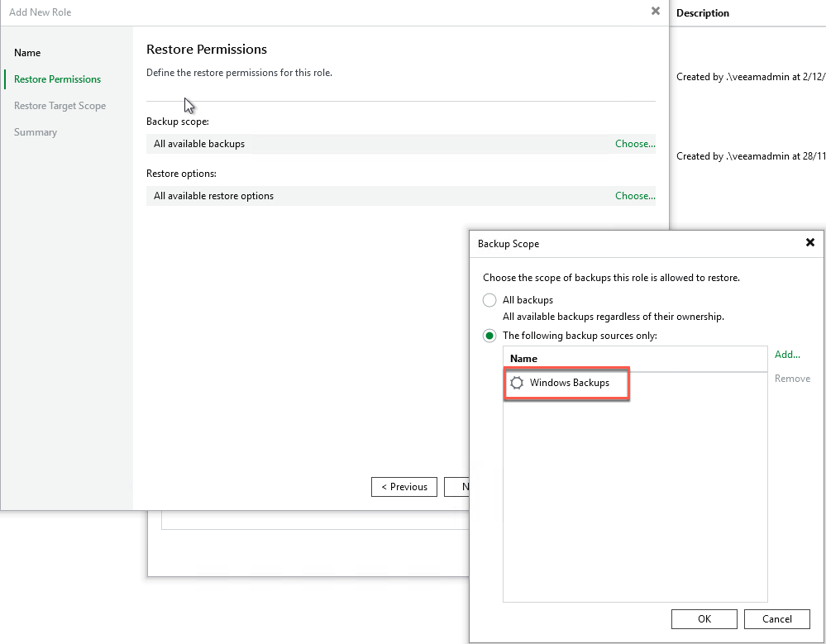
Task: Click the 'All available backups' field
Action: pyautogui.click(x=199, y=144)
